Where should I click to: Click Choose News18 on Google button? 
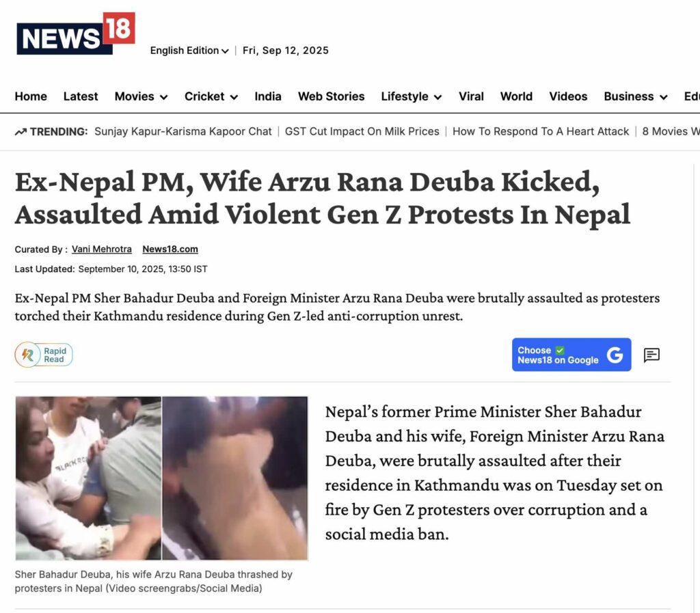click(x=571, y=355)
